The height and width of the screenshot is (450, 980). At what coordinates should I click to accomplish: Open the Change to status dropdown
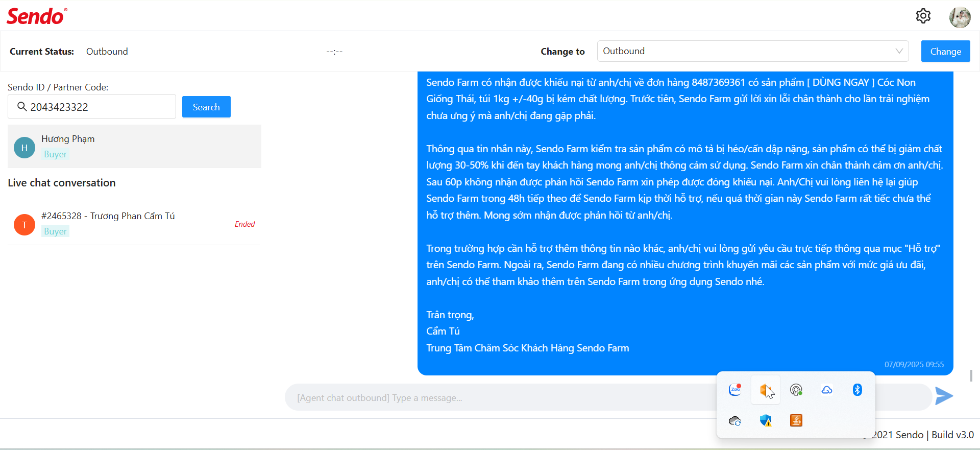pyautogui.click(x=753, y=51)
